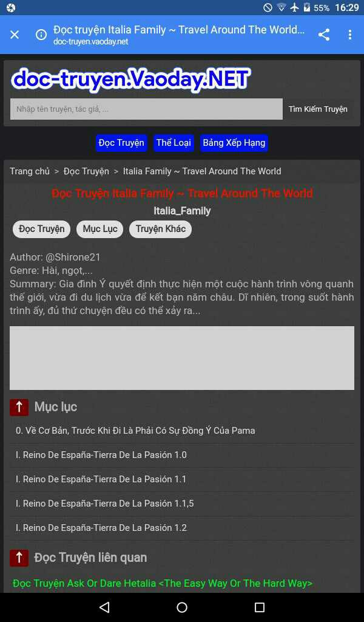Click the Truyện Khác pill button
The image size is (364, 622).
pyautogui.click(x=160, y=229)
